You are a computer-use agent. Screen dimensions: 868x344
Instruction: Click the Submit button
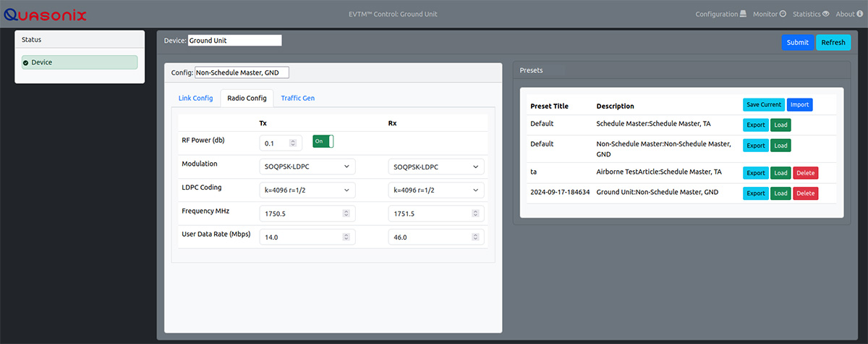coord(797,43)
